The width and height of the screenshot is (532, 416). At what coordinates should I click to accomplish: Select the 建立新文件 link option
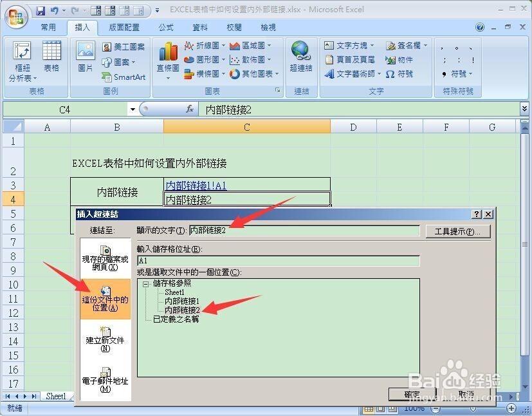coord(105,339)
